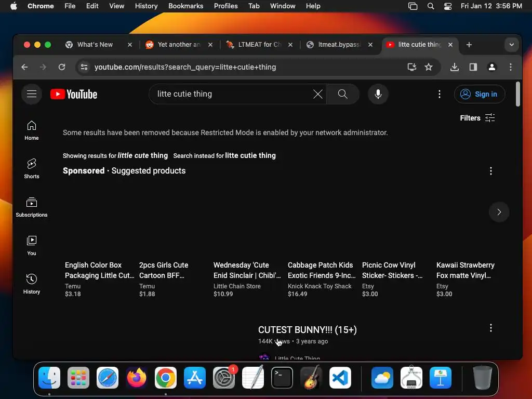Viewport: 532px width, 399px height.
Task: Switch to the What's New tab
Action: click(x=98, y=45)
